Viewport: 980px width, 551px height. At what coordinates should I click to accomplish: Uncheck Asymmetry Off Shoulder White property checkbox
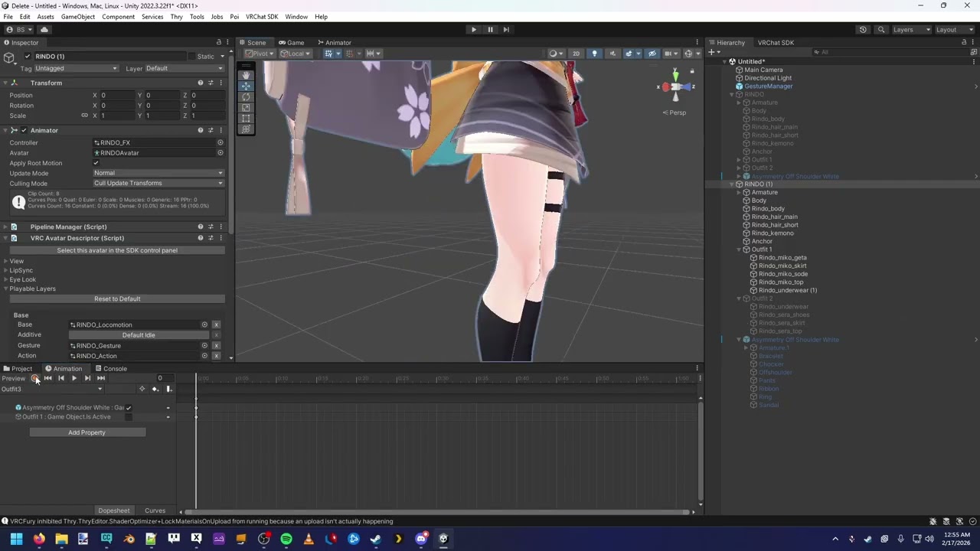(x=129, y=408)
